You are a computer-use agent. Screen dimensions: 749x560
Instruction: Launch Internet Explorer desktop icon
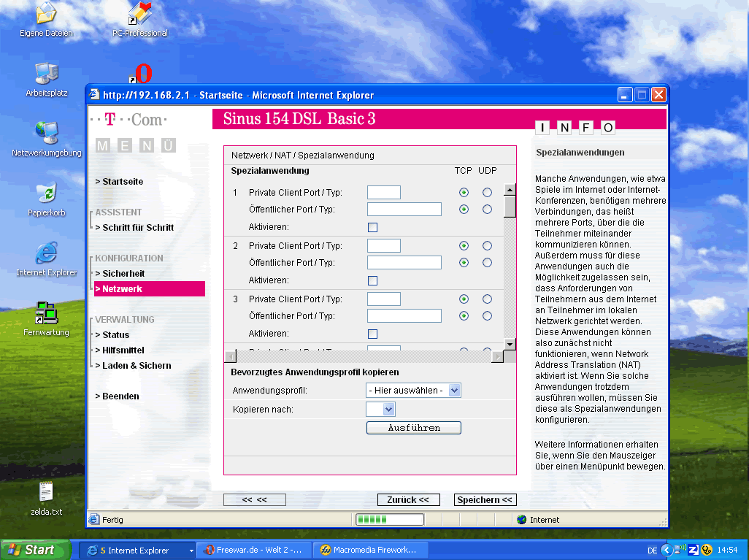[46, 253]
